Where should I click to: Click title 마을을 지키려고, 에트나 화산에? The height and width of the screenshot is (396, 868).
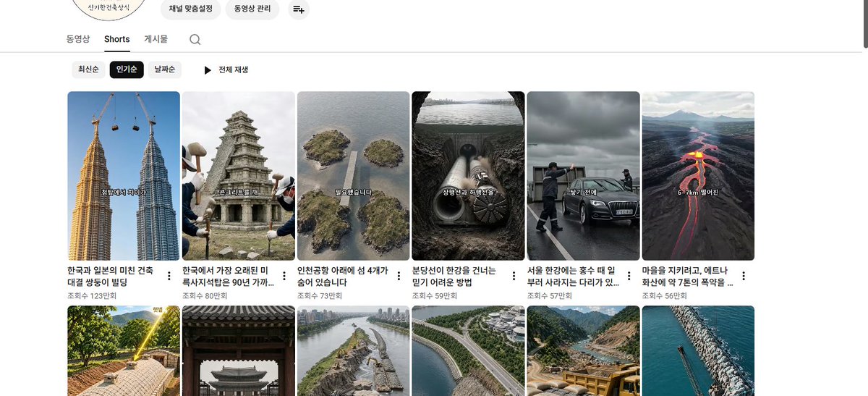688,277
